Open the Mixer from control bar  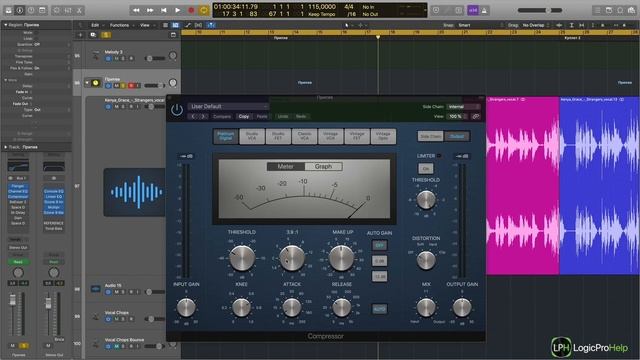[68, 10]
